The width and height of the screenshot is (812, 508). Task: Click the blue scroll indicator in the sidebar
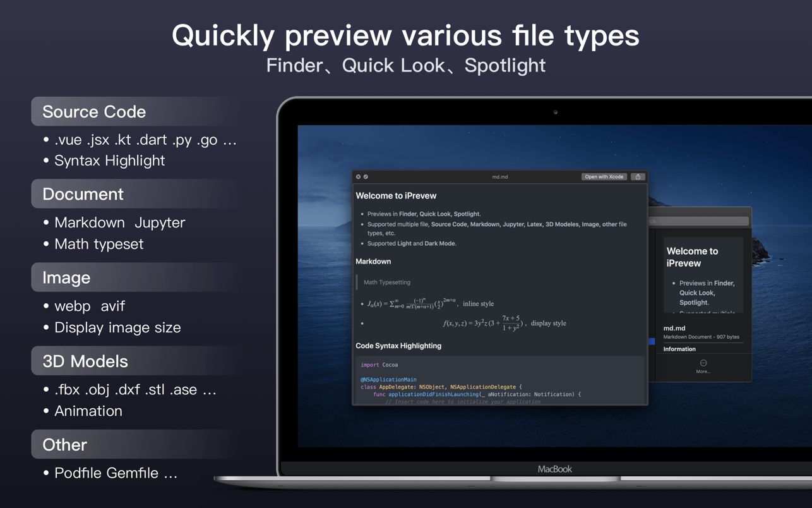coord(651,341)
